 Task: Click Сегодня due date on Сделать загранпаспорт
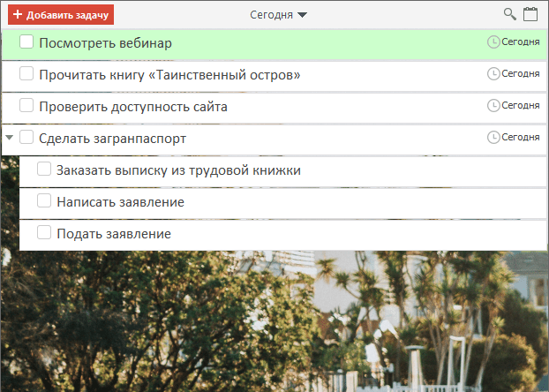coord(521,138)
